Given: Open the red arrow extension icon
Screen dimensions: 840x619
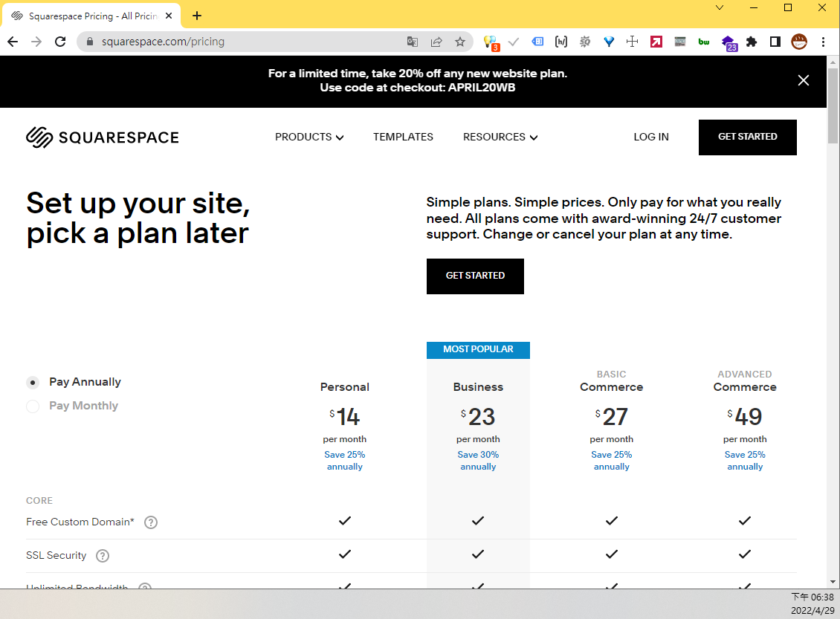Looking at the screenshot, I should click(x=656, y=42).
